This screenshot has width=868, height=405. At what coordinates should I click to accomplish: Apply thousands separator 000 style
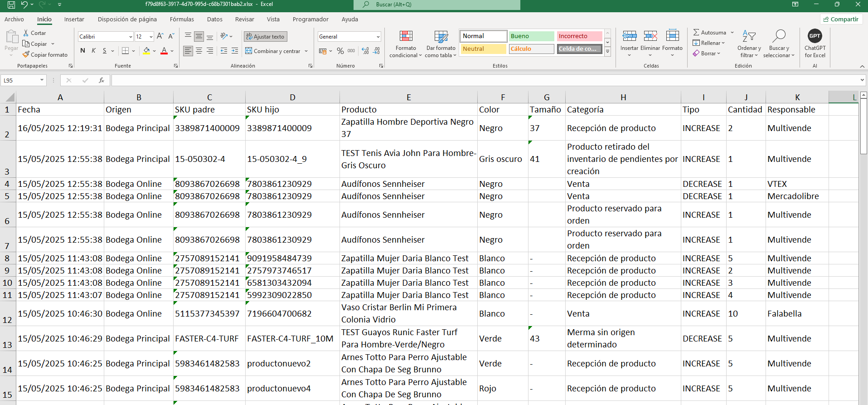(351, 51)
